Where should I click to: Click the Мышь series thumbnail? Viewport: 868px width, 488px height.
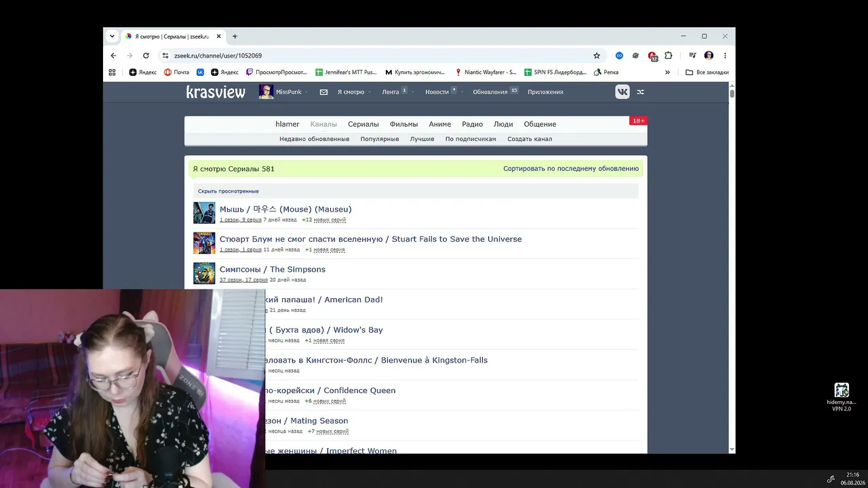click(204, 213)
